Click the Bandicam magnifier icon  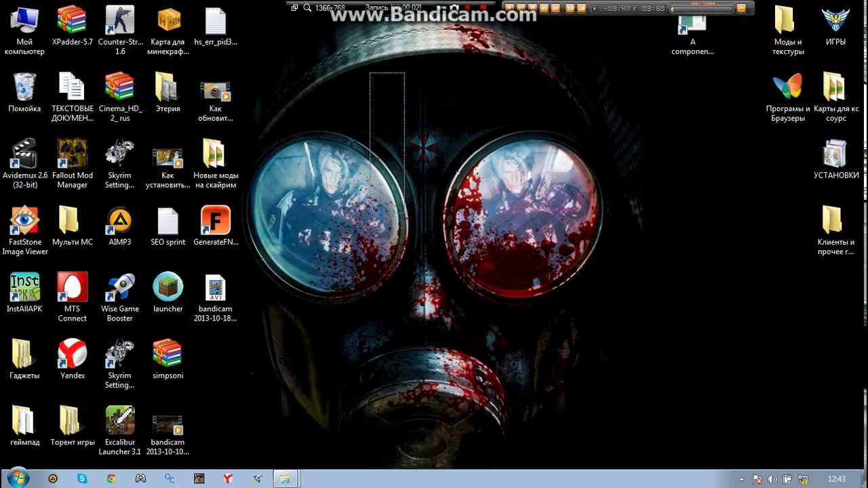pyautogui.click(x=307, y=8)
